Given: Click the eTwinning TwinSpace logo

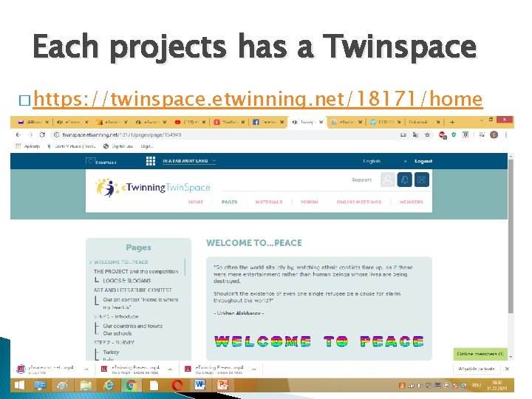Looking at the screenshot, I should 153,188.
